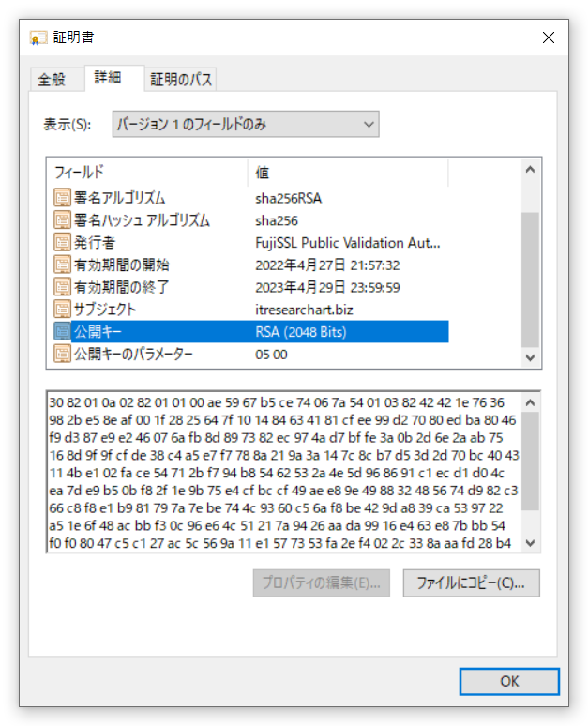
Task: Click the 公開キーのパラメーター field icon
Action: tap(62, 354)
